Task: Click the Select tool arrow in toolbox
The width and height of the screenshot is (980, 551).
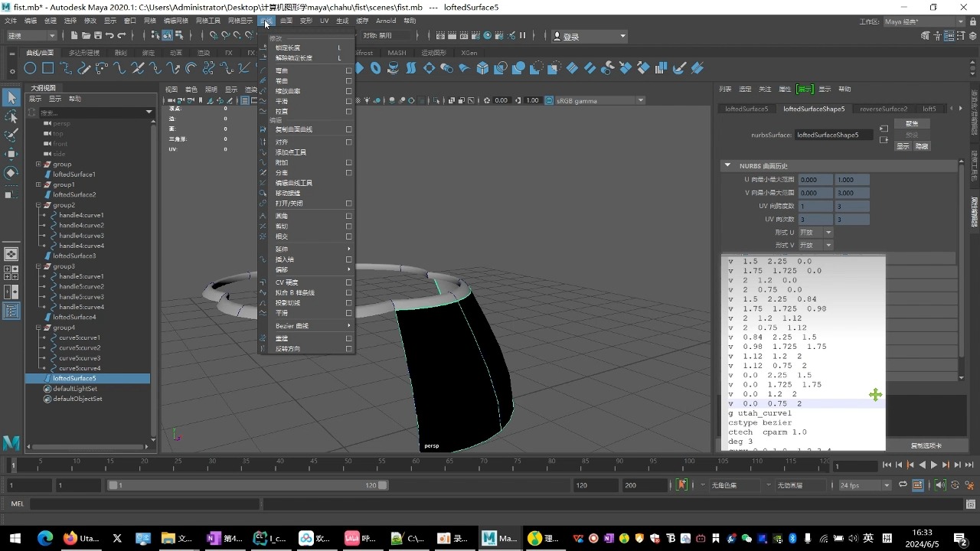Action: [x=11, y=97]
